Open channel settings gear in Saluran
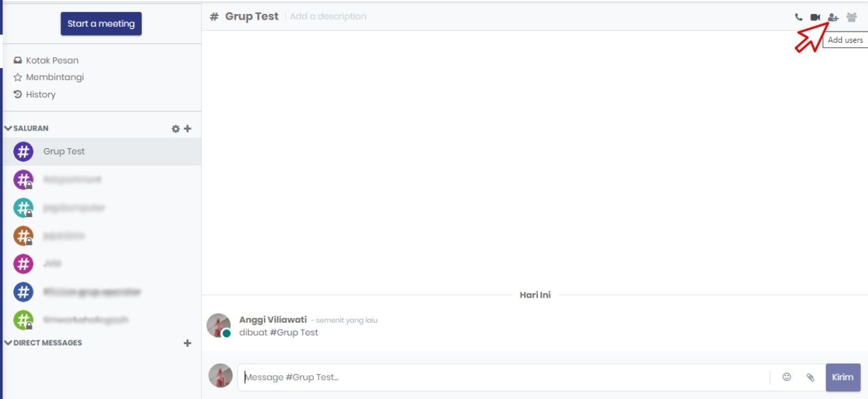 176,129
